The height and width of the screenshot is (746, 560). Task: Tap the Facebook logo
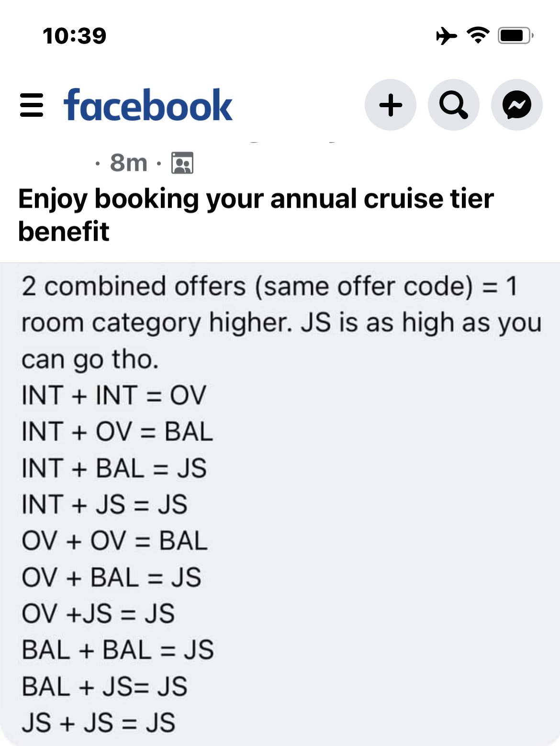(148, 105)
